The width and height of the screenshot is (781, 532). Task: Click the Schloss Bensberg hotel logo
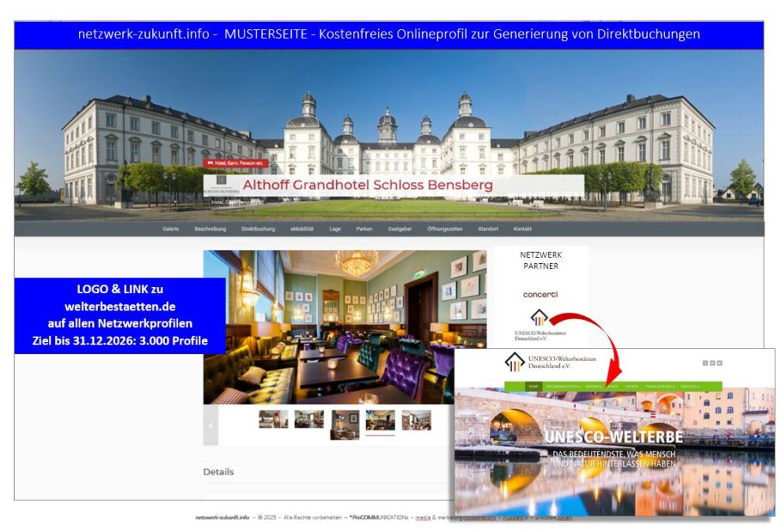point(221,185)
